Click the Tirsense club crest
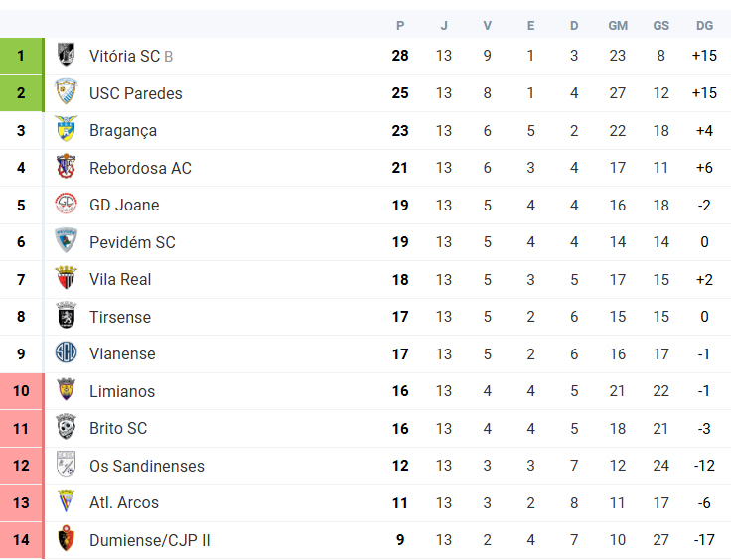This screenshot has width=731, height=560. pos(67,316)
